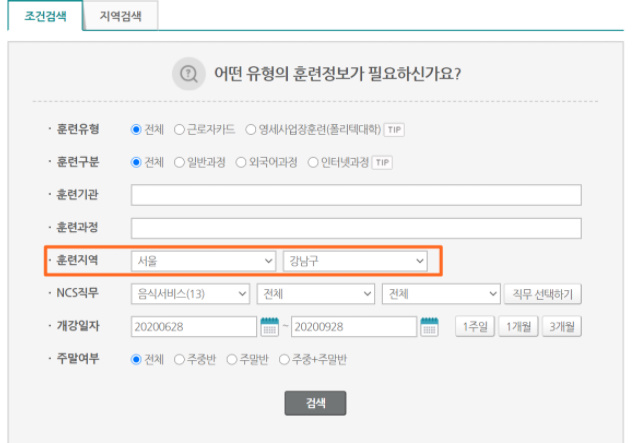Switch to the 조건검색 tab
Viewport: 638px width, 443px height.
coord(45,16)
